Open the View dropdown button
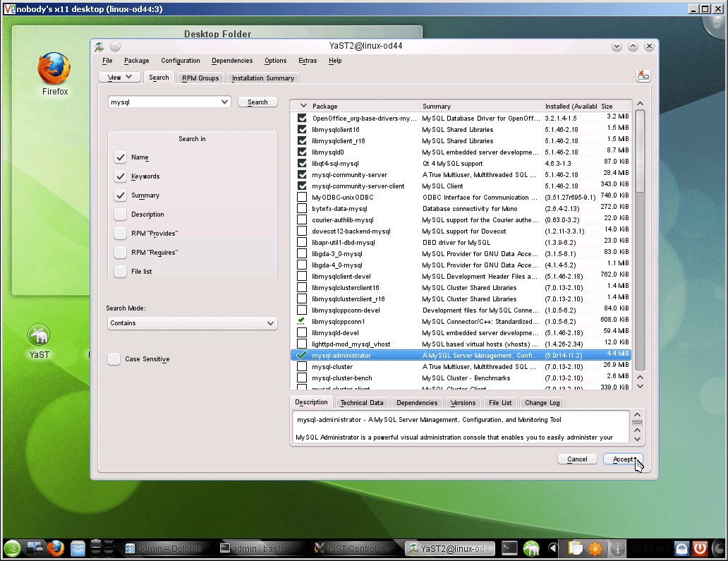The width and height of the screenshot is (728, 561). (x=120, y=77)
